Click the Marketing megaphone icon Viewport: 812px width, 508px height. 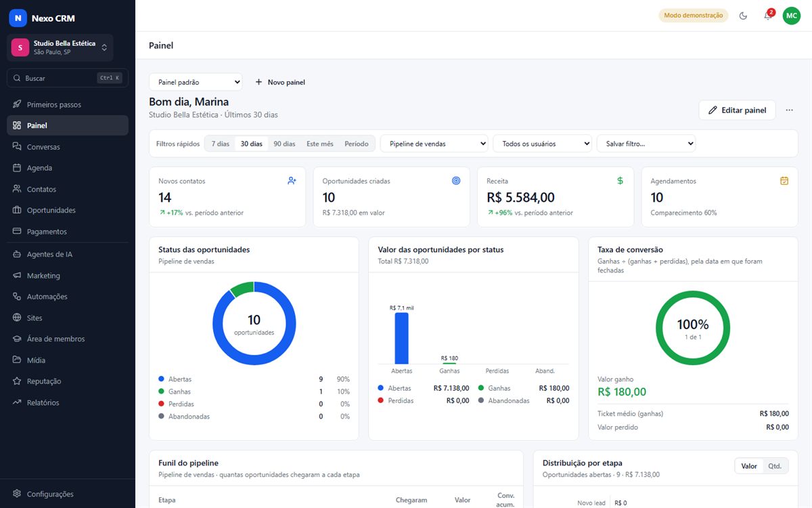(x=17, y=276)
